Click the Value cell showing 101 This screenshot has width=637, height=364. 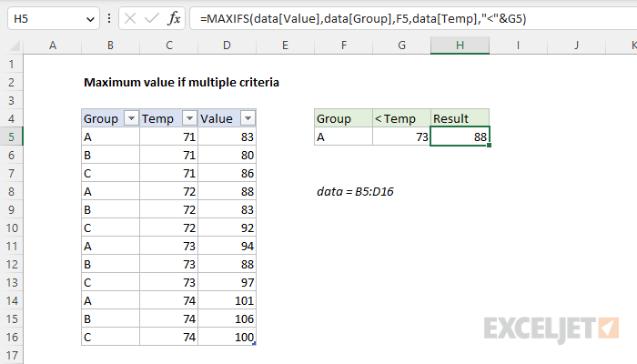pyautogui.click(x=227, y=300)
